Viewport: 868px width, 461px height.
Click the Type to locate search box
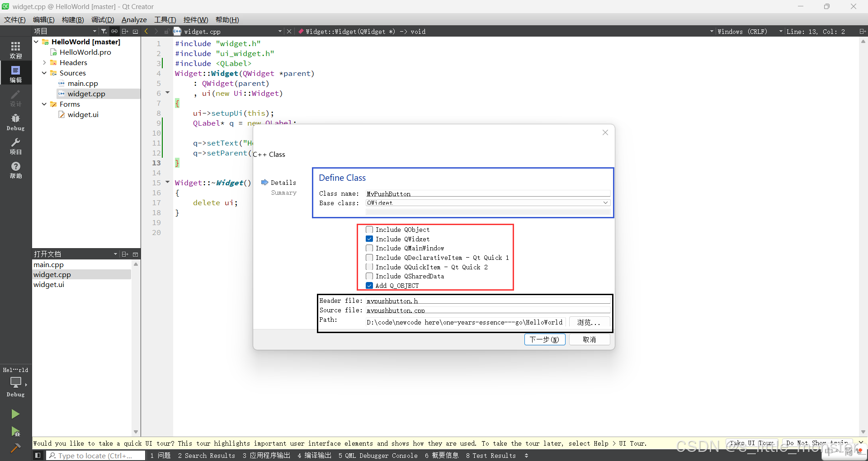pos(96,456)
